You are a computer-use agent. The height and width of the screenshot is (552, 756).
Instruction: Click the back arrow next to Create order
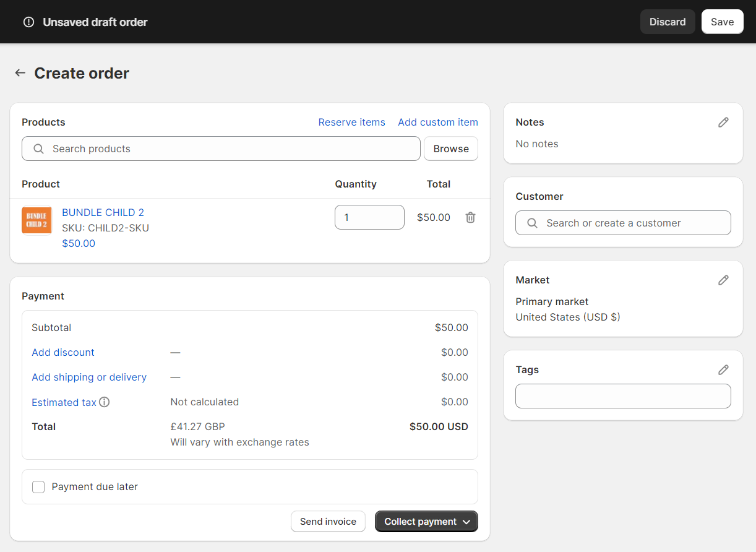(20, 72)
